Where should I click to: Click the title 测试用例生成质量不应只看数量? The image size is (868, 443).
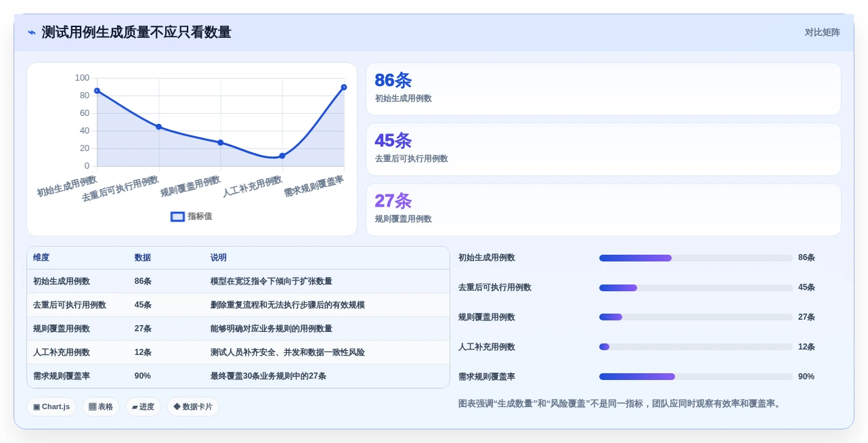click(x=136, y=33)
